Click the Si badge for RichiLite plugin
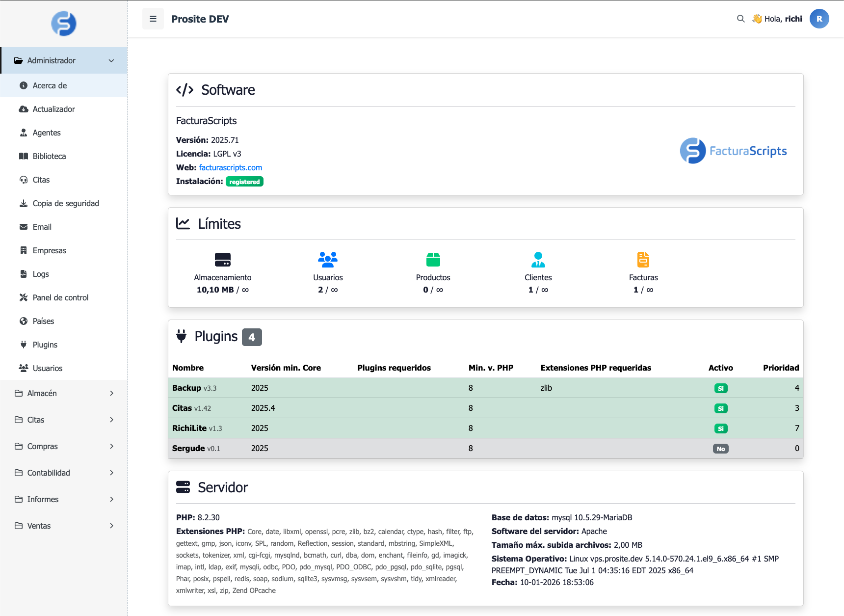Image resolution: width=844 pixels, height=616 pixels. tap(720, 429)
